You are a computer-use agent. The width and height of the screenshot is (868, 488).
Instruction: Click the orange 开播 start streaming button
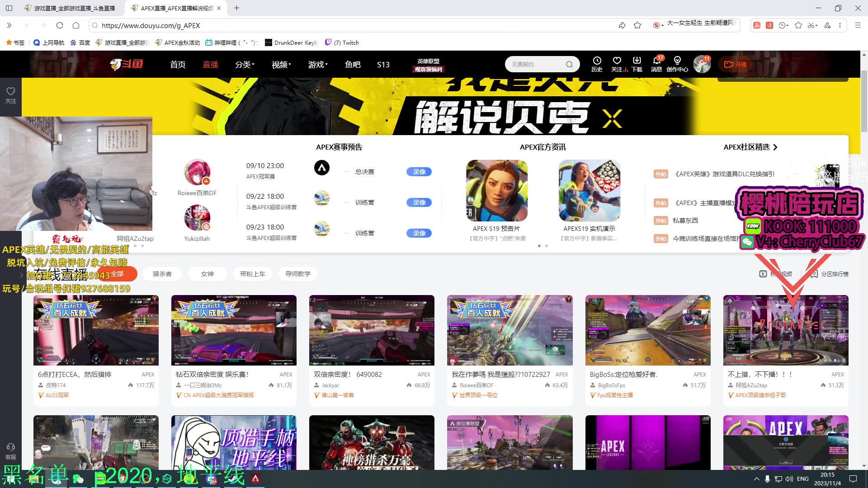point(736,64)
